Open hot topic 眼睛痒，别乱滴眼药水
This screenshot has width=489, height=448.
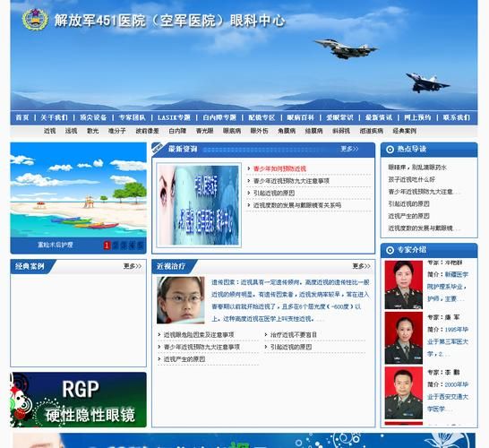click(417, 168)
